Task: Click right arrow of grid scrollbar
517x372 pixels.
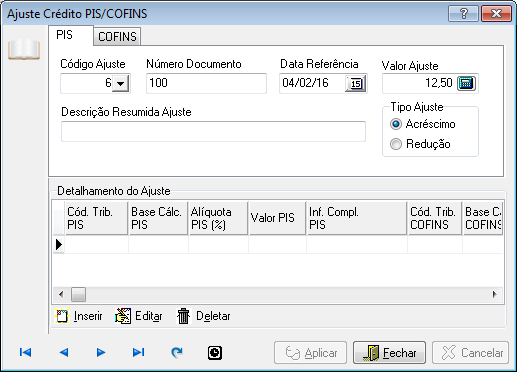Action: (x=495, y=294)
